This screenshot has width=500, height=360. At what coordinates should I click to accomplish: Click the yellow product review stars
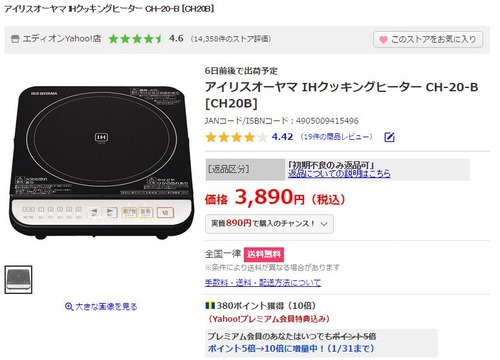236,137
